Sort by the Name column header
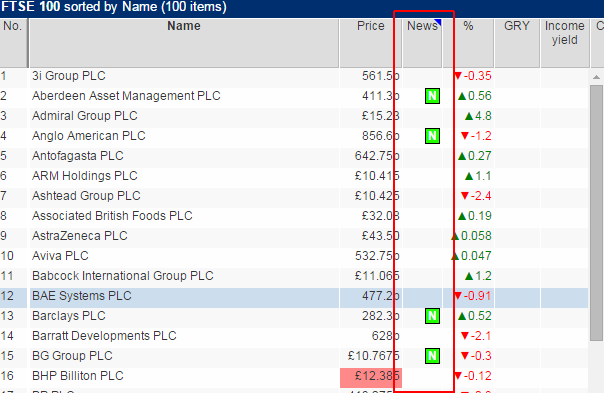Image resolution: width=604 pixels, height=393 pixels. (184, 43)
